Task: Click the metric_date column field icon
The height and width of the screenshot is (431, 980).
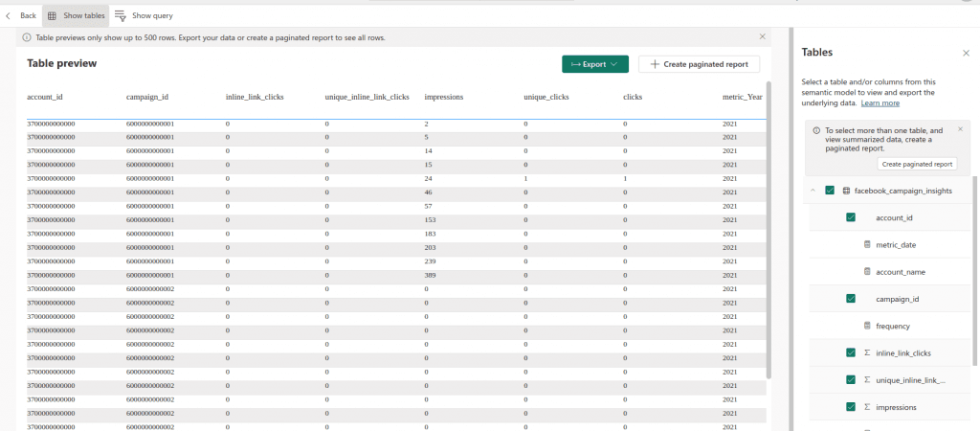Action: 868,245
